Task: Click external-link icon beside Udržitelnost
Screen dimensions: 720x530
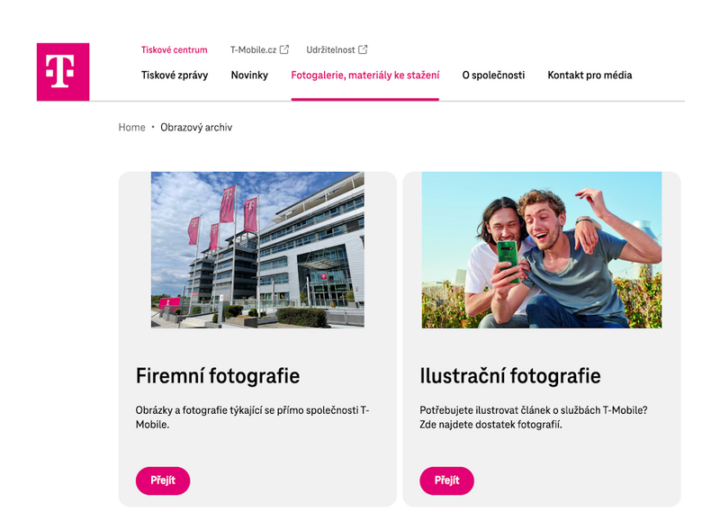Action: [x=363, y=50]
